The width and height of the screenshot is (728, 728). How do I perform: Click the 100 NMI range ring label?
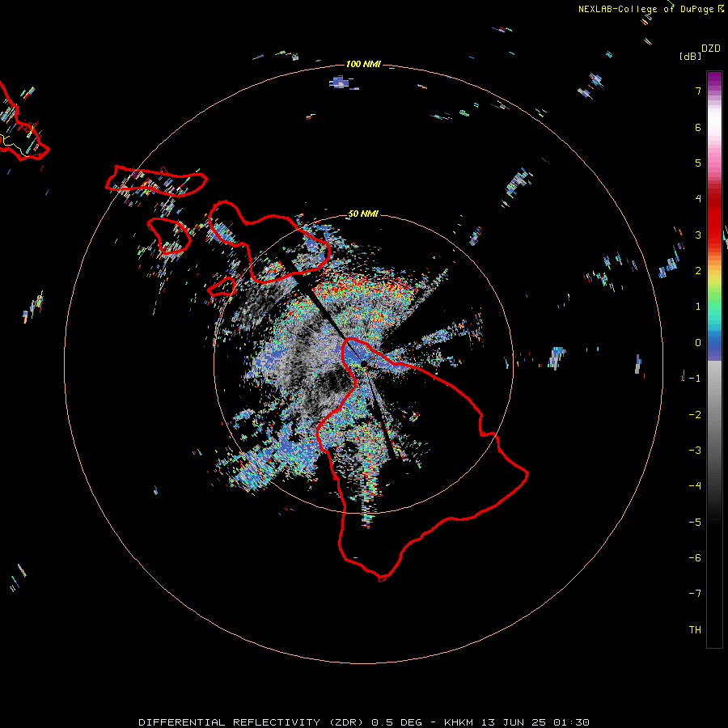click(363, 64)
